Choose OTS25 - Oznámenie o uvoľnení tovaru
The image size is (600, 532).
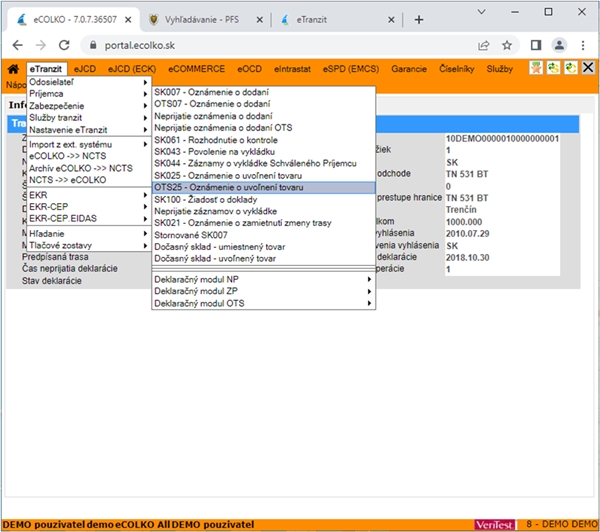263,187
